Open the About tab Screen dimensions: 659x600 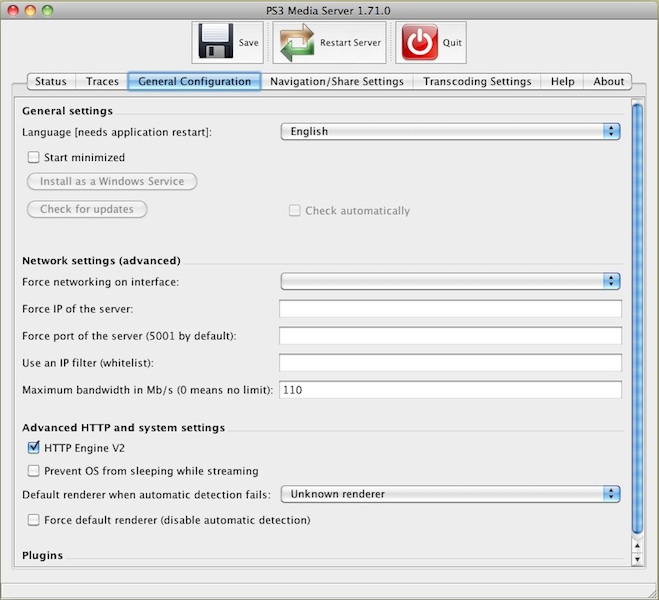608,81
